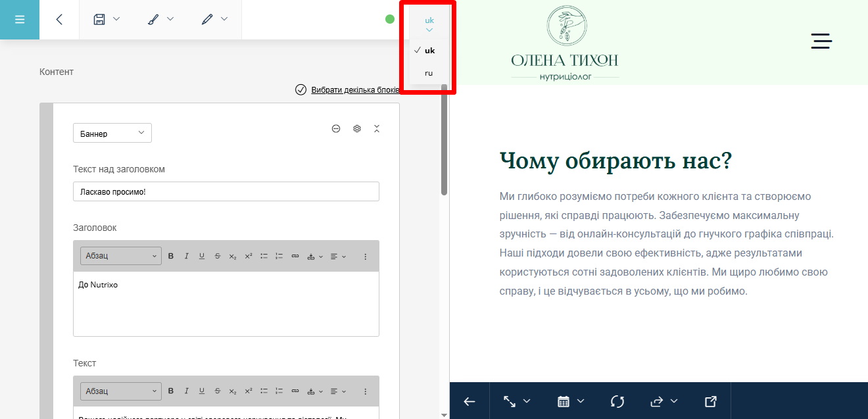
Task: Open website hamburger menu in preview
Action: pyautogui.click(x=821, y=41)
